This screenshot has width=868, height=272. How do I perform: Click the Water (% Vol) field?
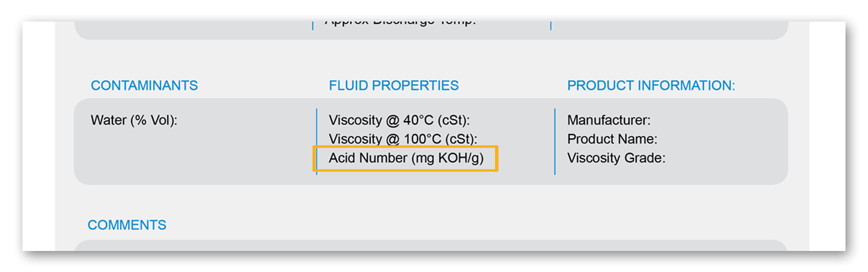tap(133, 120)
